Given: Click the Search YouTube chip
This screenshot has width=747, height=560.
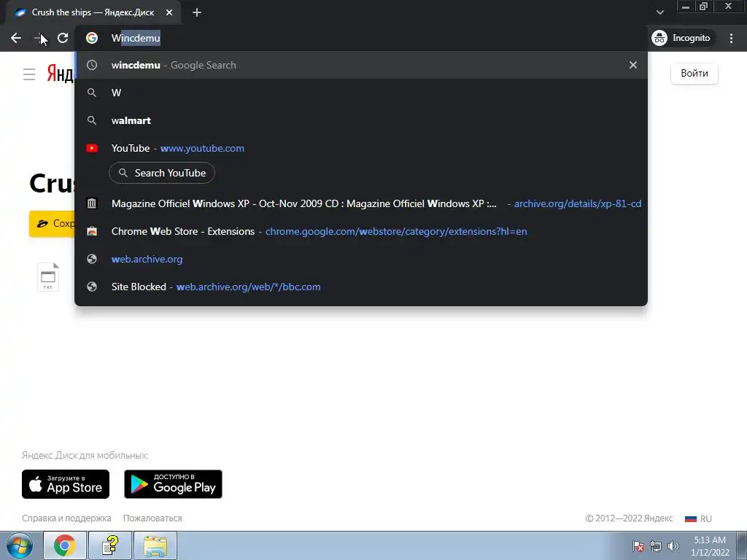Looking at the screenshot, I should pyautogui.click(x=162, y=173).
